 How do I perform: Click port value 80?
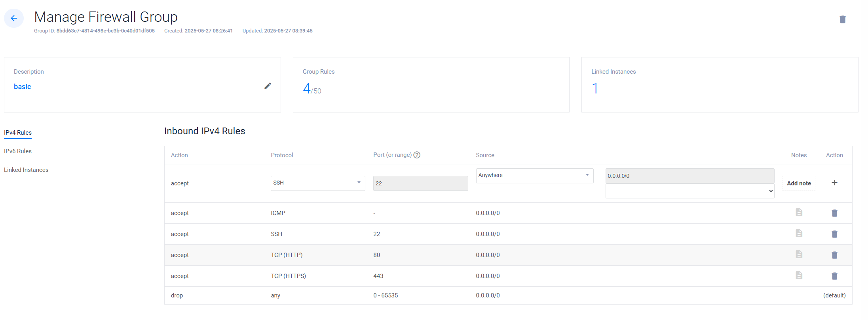tap(377, 255)
